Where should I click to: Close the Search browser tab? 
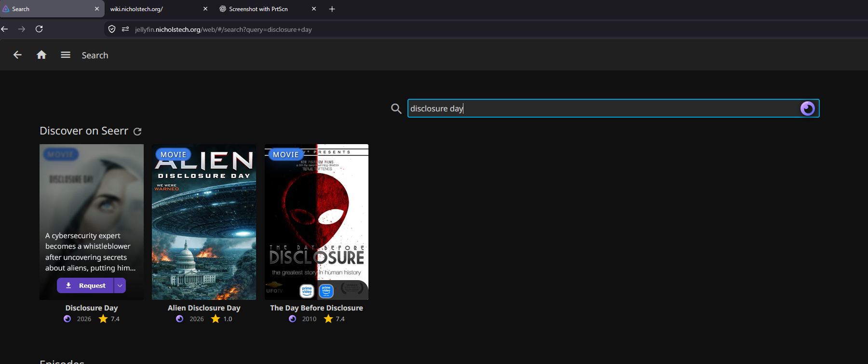97,9
